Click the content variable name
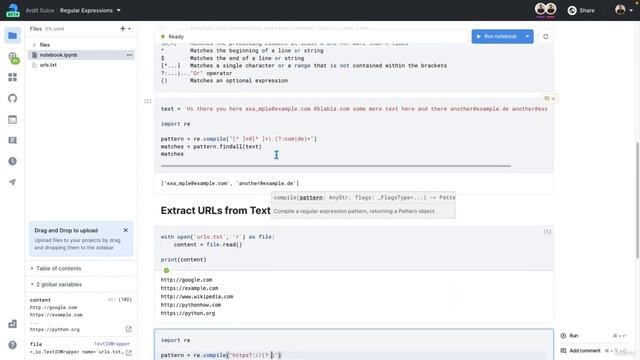This screenshot has height=360, width=640. 40,300
